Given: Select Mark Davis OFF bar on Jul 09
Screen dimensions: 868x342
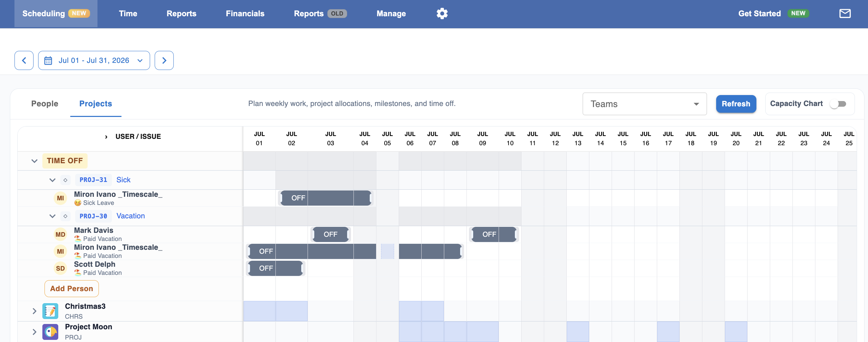Looking at the screenshot, I should click(x=494, y=235).
